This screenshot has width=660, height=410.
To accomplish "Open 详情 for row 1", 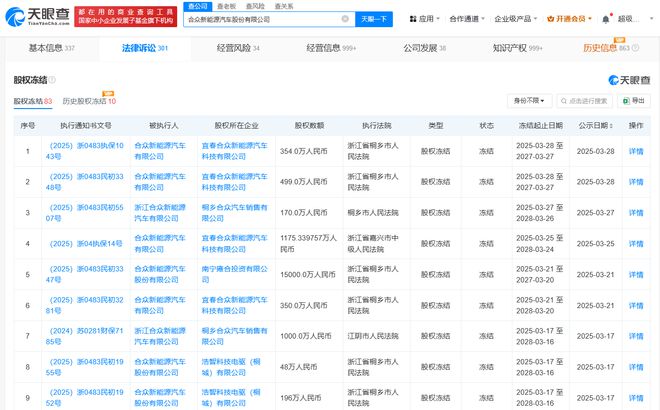I will [636, 151].
